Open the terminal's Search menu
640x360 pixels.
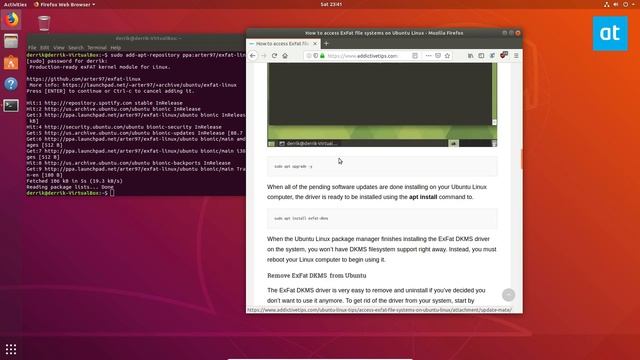[76, 48]
